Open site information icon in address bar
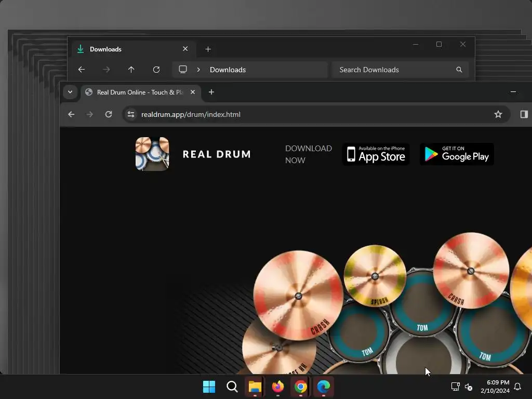This screenshot has width=532, height=399. pos(131,114)
